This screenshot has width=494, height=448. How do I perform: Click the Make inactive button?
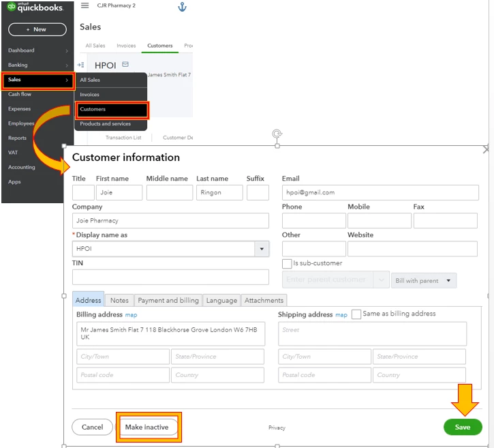[146, 427]
